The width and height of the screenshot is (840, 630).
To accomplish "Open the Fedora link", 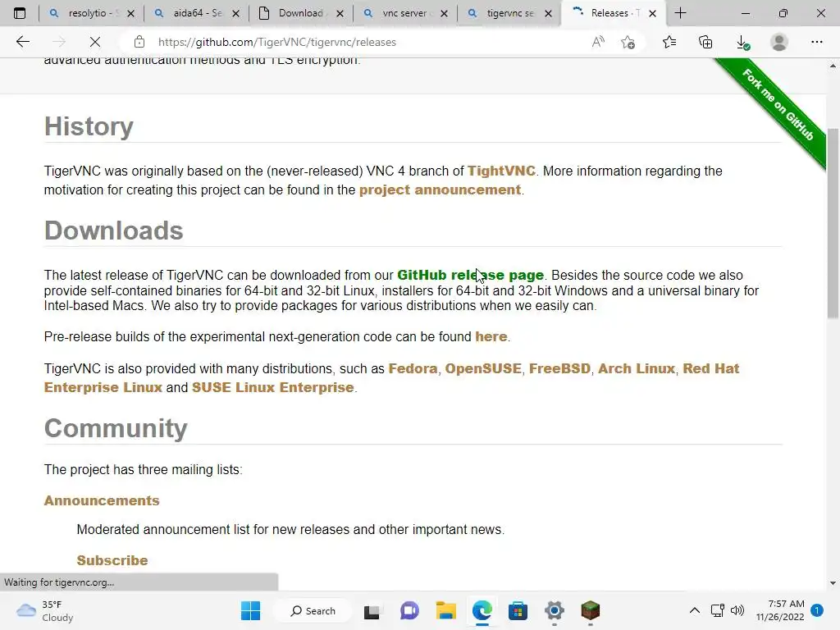I will pos(413,368).
